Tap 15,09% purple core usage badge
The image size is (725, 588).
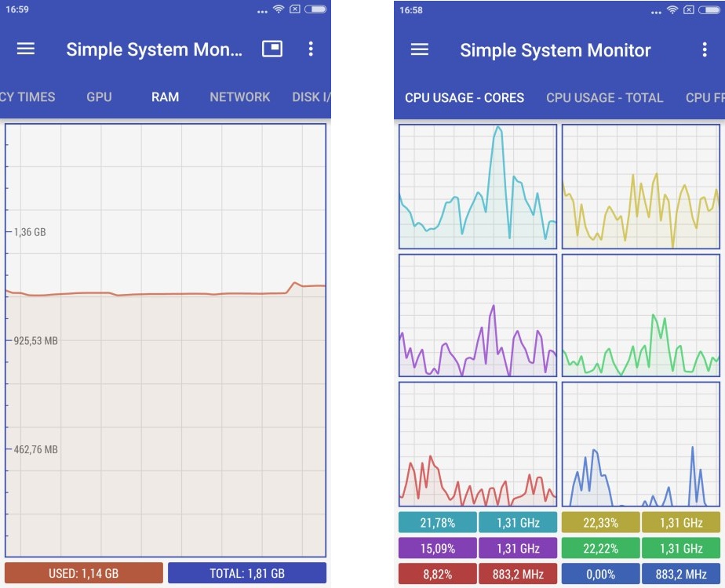437,548
